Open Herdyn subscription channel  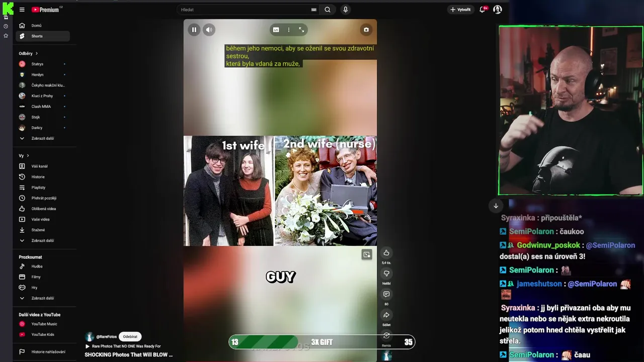44,74
